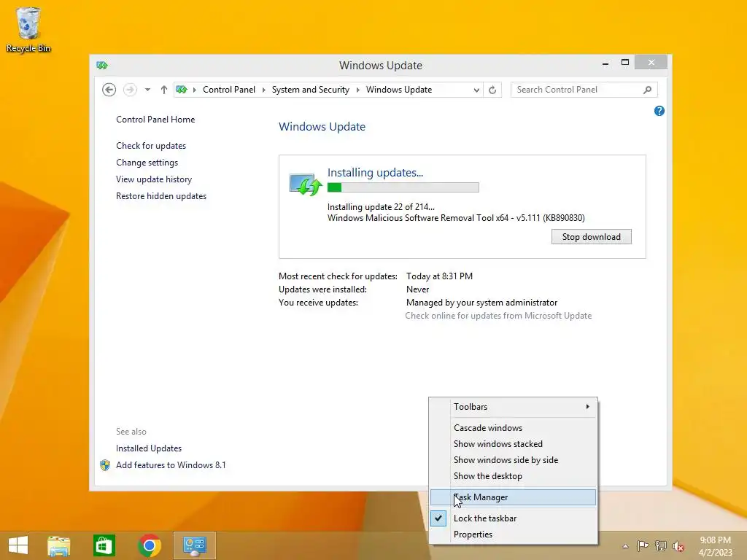Click the 'Installing update 22 of 214...' text
This screenshot has height=560, width=747.
pyautogui.click(x=381, y=207)
